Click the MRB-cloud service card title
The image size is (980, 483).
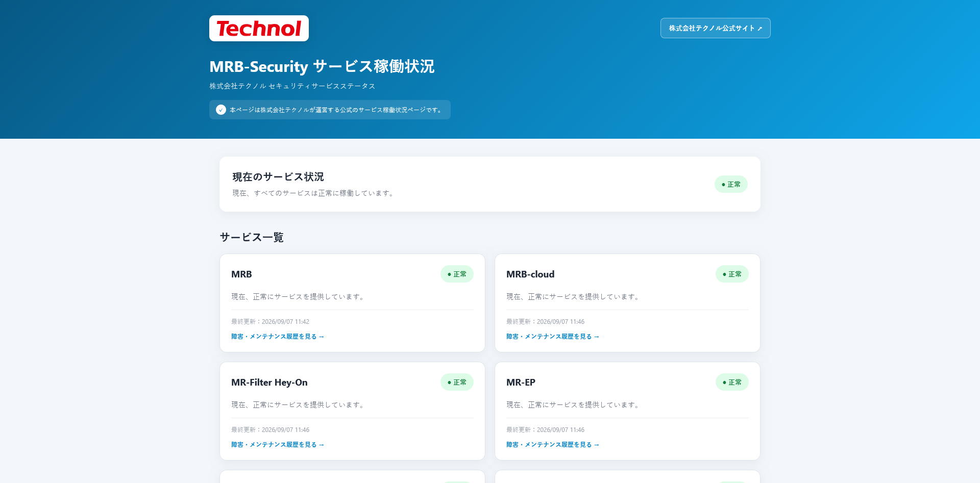530,274
